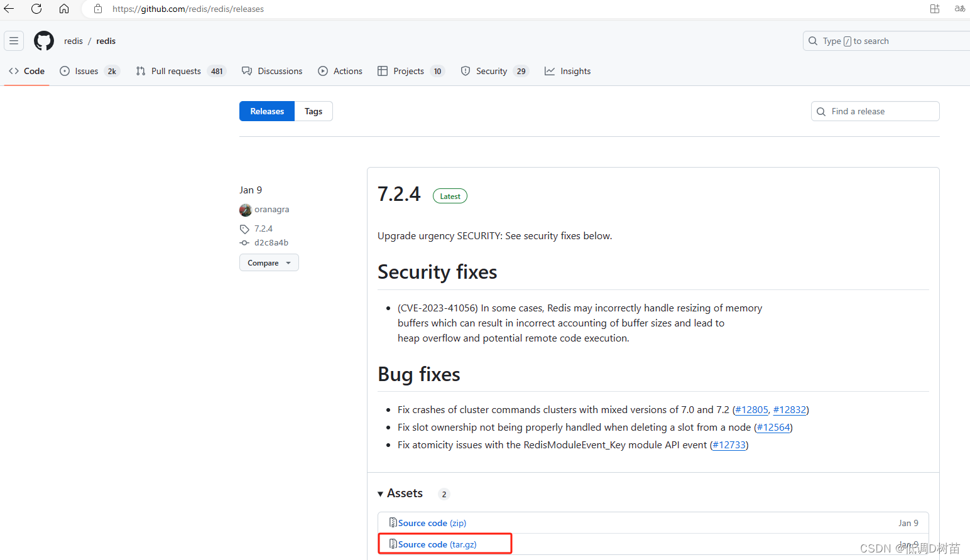The height and width of the screenshot is (560, 970).
Task: Open the redis owner link in breadcrumb
Action: (x=74, y=41)
